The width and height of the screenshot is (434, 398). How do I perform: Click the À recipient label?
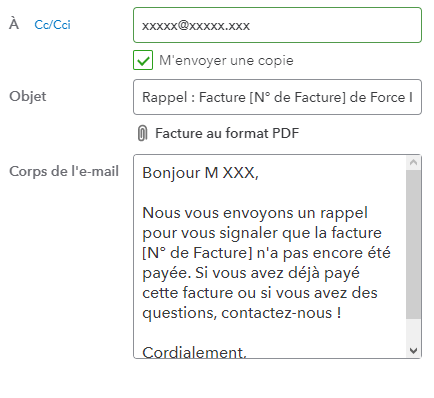pyautogui.click(x=14, y=24)
